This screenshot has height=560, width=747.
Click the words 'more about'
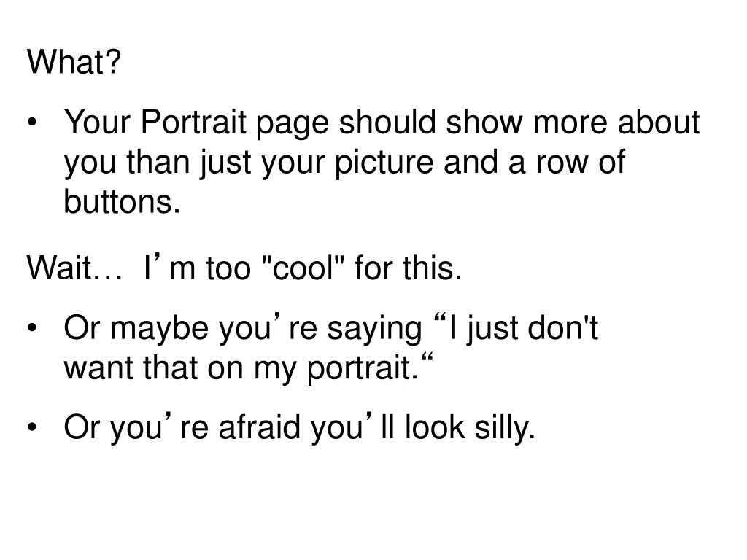tap(616, 122)
